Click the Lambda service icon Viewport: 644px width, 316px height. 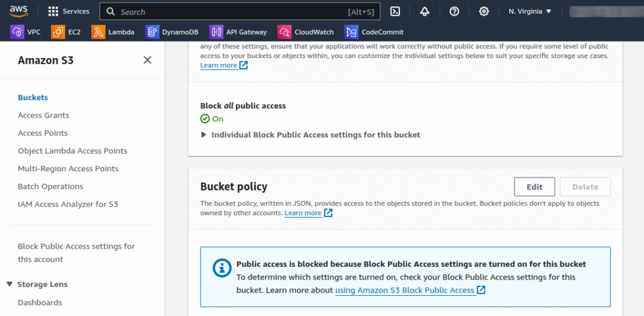[x=98, y=32]
